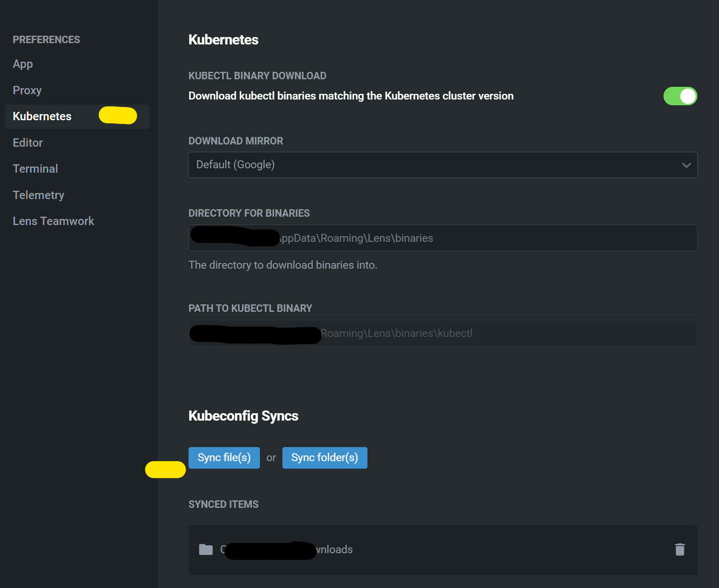Open the Editor preferences section
Screen dimensions: 719x588
(x=28, y=143)
